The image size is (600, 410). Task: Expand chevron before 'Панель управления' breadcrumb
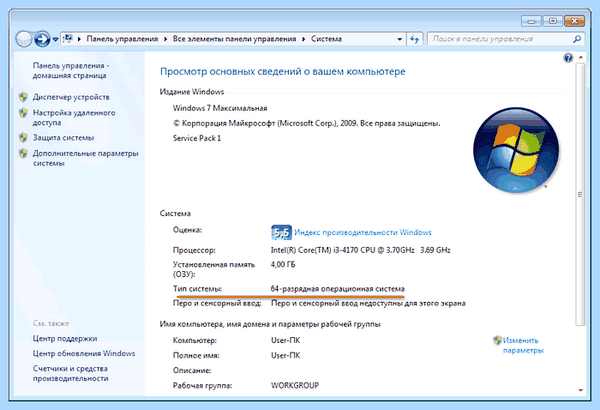pos(79,39)
